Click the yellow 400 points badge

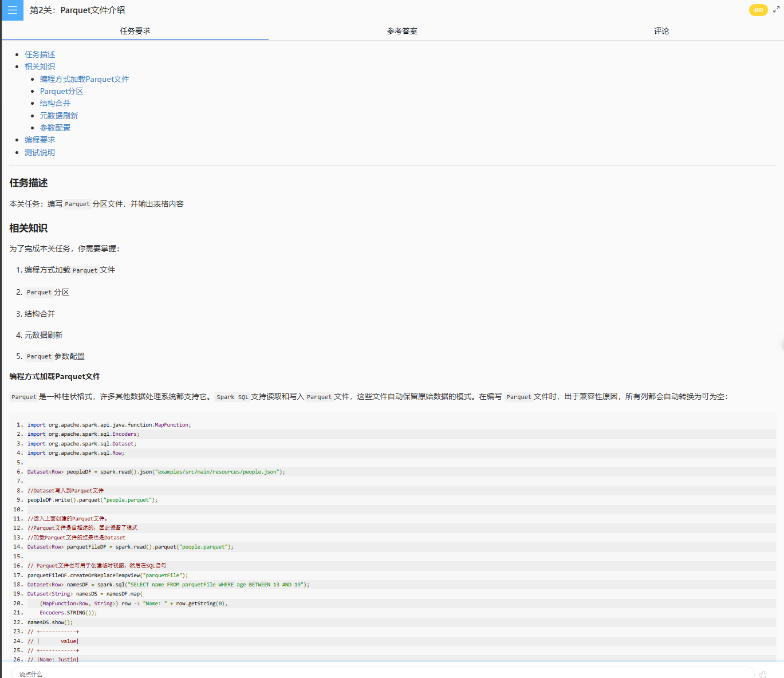click(758, 10)
